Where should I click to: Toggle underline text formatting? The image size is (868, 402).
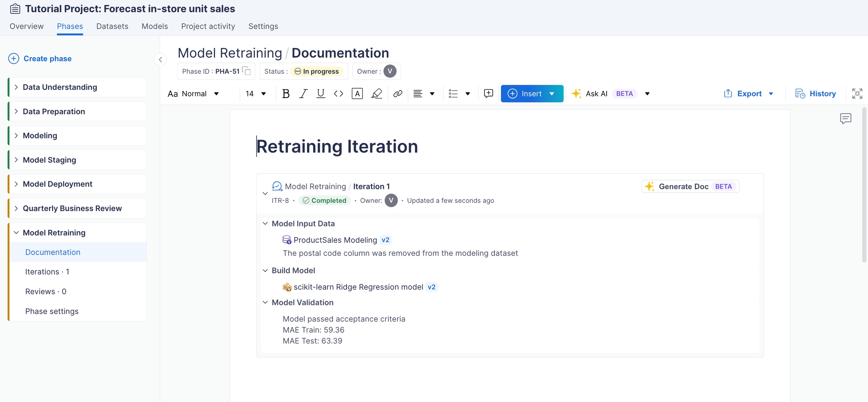[x=321, y=94]
